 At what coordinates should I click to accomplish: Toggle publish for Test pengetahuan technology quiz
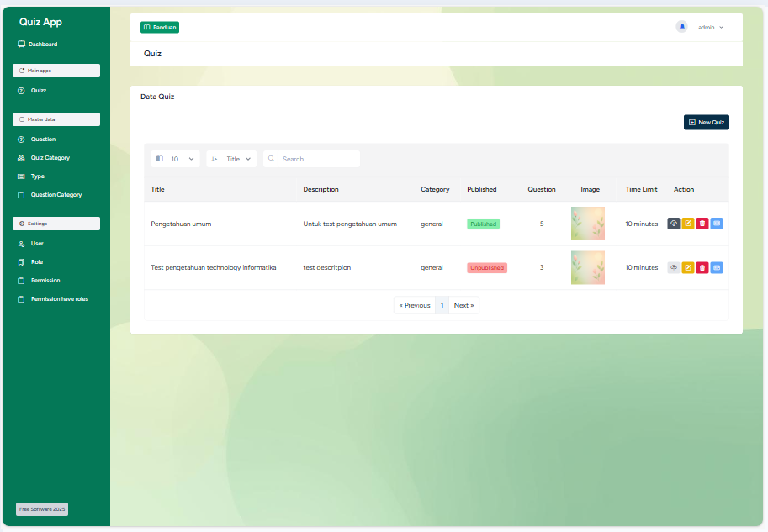[x=674, y=268]
